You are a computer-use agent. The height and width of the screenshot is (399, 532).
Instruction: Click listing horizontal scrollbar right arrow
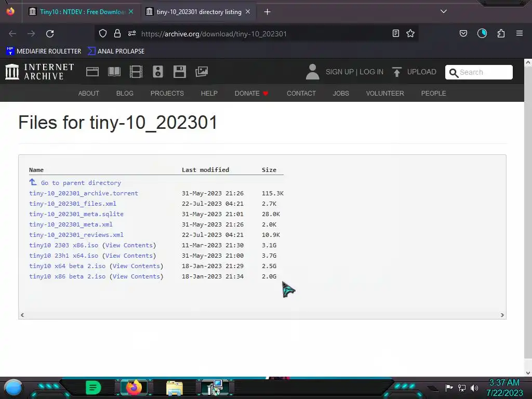[502, 315]
